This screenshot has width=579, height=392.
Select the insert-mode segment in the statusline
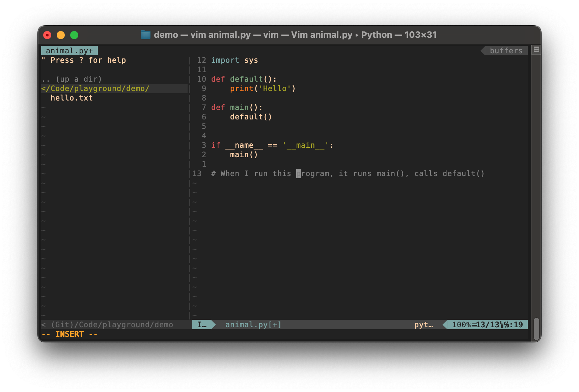click(202, 325)
